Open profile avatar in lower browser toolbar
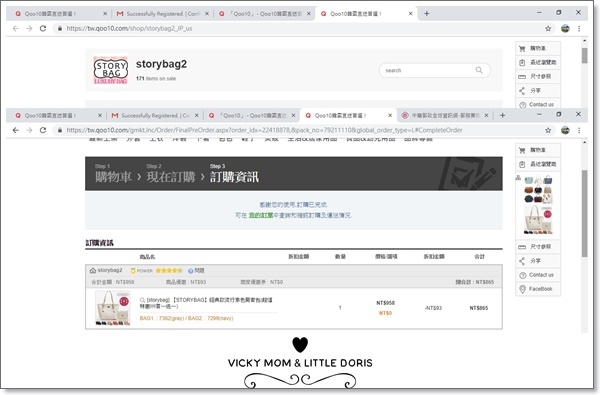 point(565,130)
